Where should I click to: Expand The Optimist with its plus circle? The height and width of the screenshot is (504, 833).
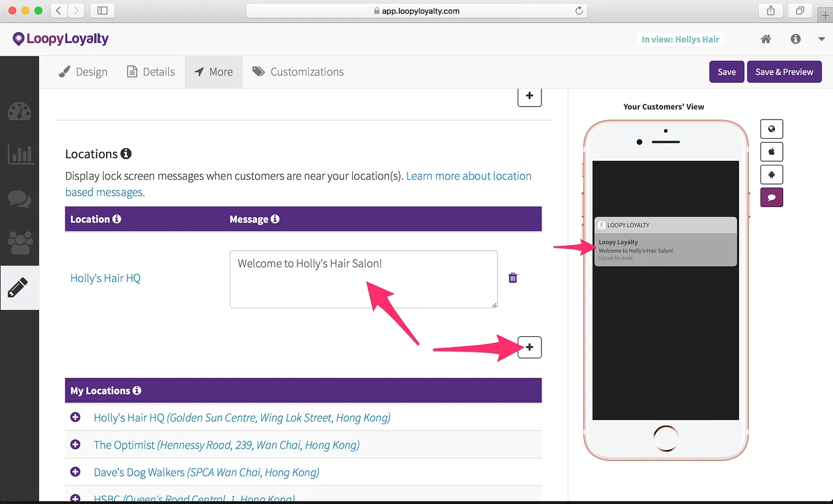[76, 445]
